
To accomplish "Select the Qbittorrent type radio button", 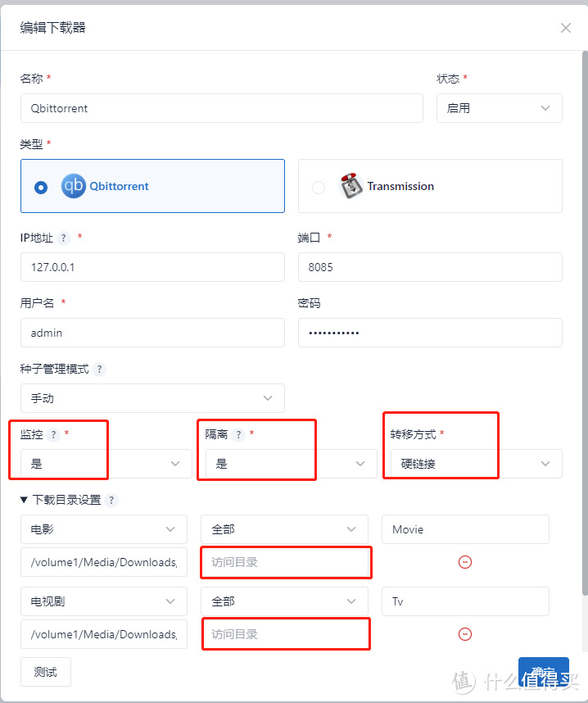I will 41,187.
